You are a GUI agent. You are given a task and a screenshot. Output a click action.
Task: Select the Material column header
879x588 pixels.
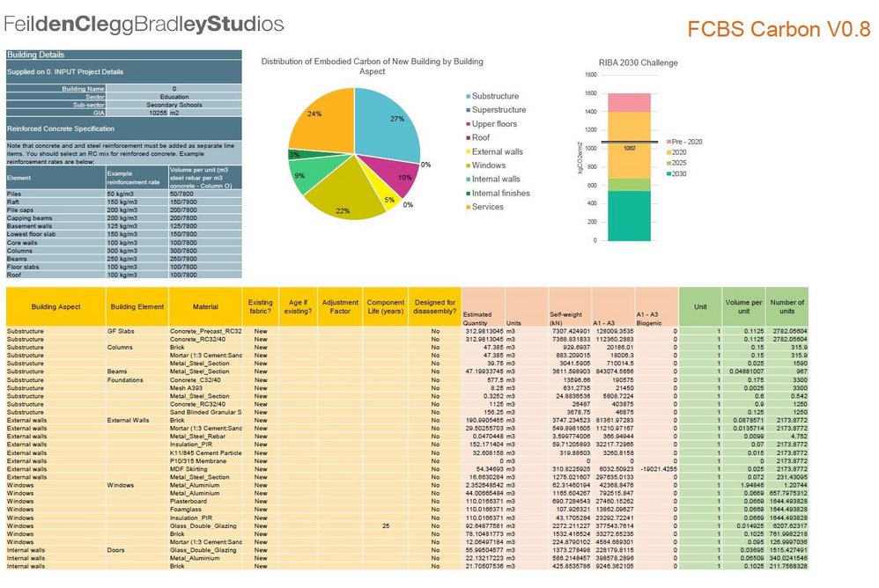[205, 307]
